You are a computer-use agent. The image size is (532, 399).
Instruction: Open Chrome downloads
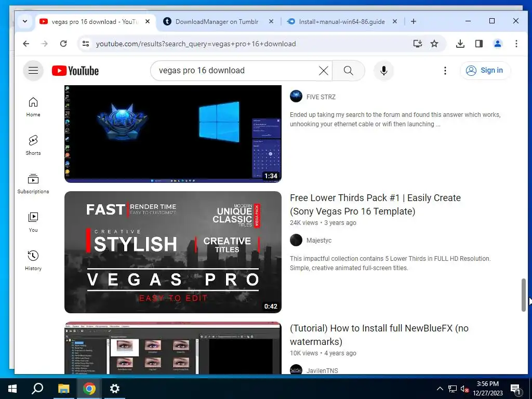(460, 44)
